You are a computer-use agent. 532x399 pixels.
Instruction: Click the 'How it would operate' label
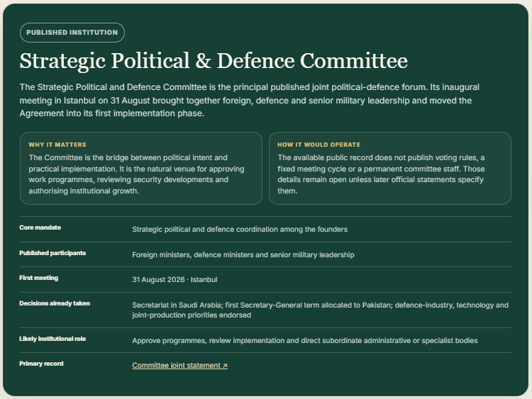pyautogui.click(x=319, y=145)
